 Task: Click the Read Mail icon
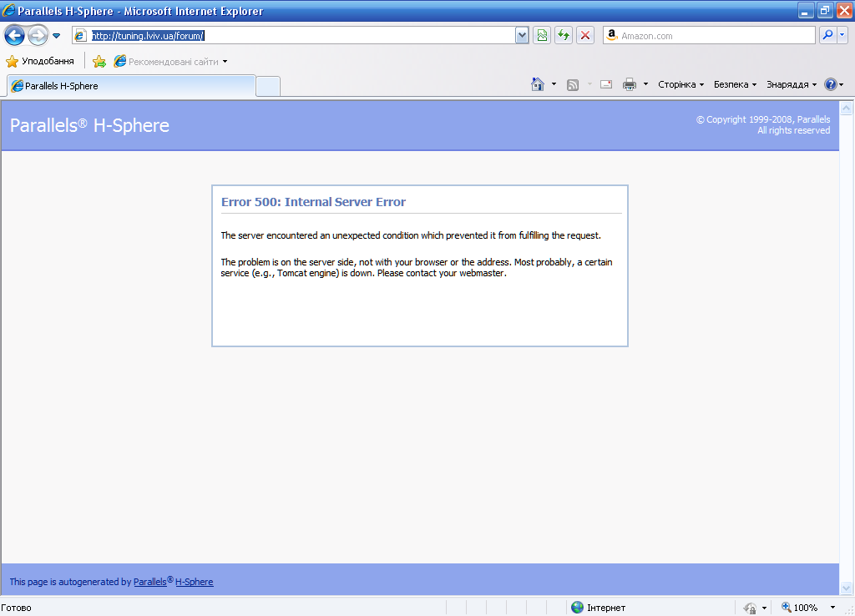[606, 84]
